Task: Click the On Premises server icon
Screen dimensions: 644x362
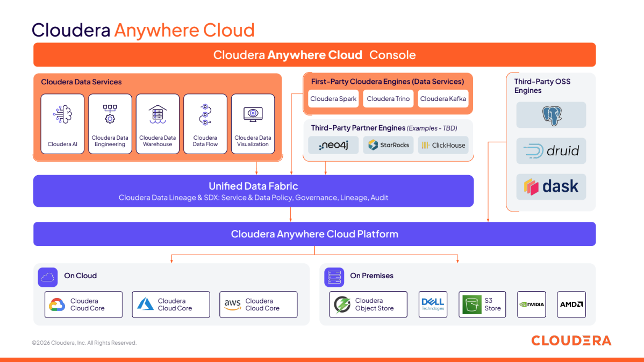Action: click(x=334, y=277)
